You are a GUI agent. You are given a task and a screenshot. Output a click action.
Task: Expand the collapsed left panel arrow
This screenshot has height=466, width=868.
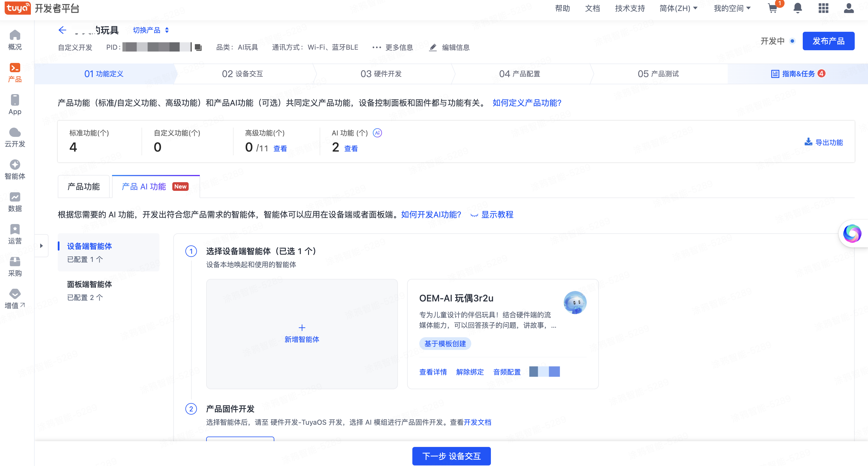click(42, 246)
